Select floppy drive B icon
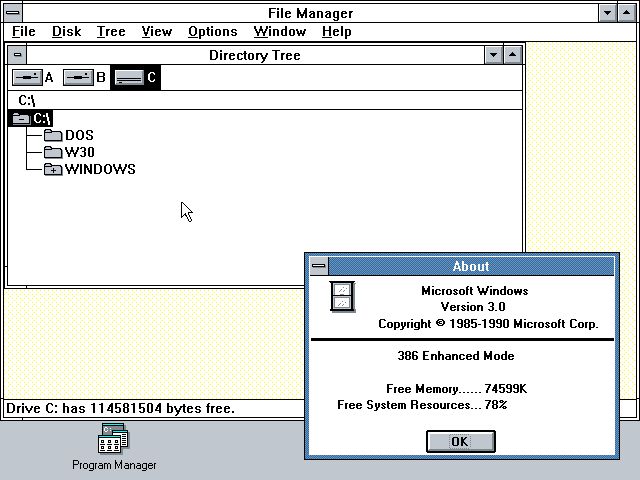The width and height of the screenshot is (640, 480). click(78, 77)
